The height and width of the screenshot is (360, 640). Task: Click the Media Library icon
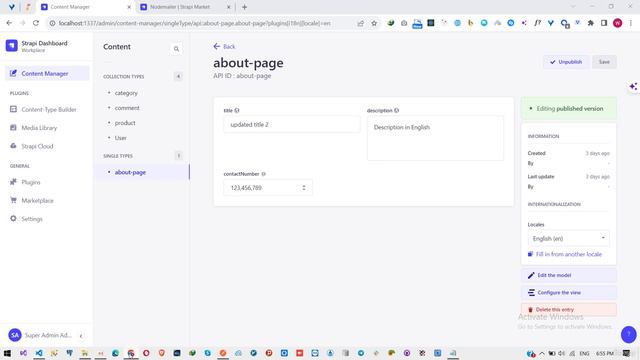[13, 127]
